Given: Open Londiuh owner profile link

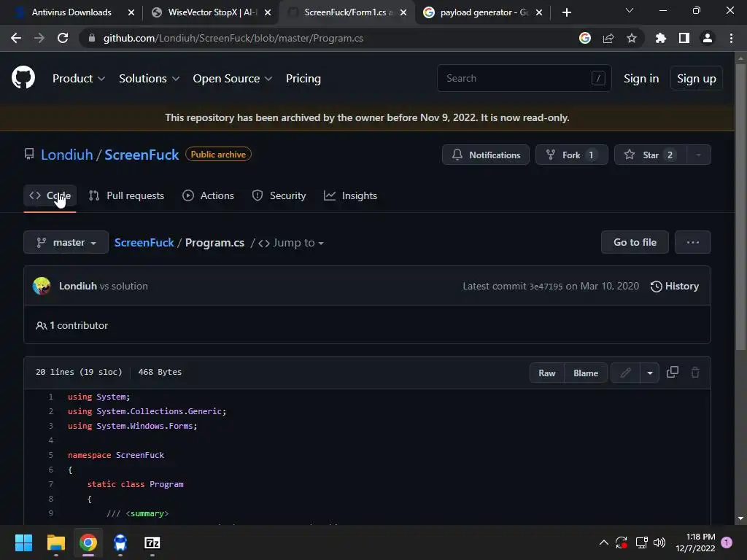Looking at the screenshot, I should coord(66,155).
